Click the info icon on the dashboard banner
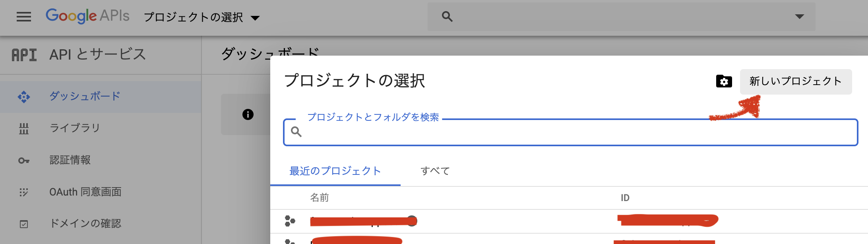Viewport: 868px width, 244px height. click(x=248, y=114)
